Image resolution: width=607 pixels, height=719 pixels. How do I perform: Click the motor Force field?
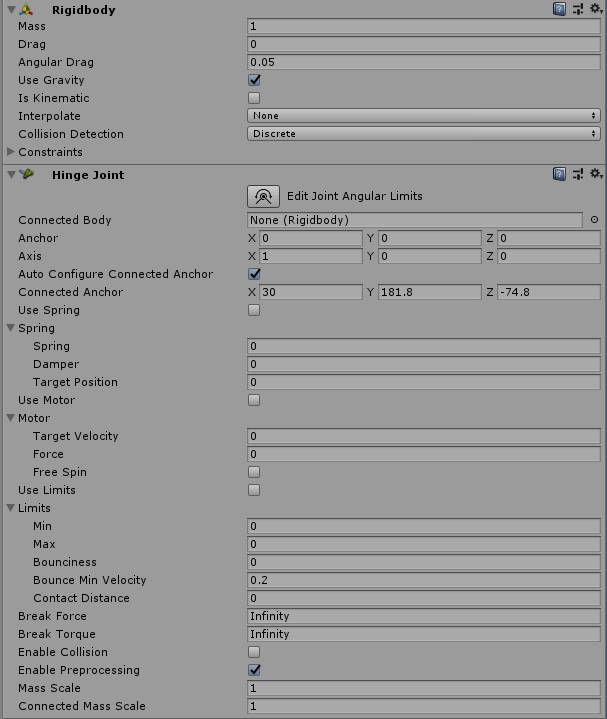tap(424, 454)
